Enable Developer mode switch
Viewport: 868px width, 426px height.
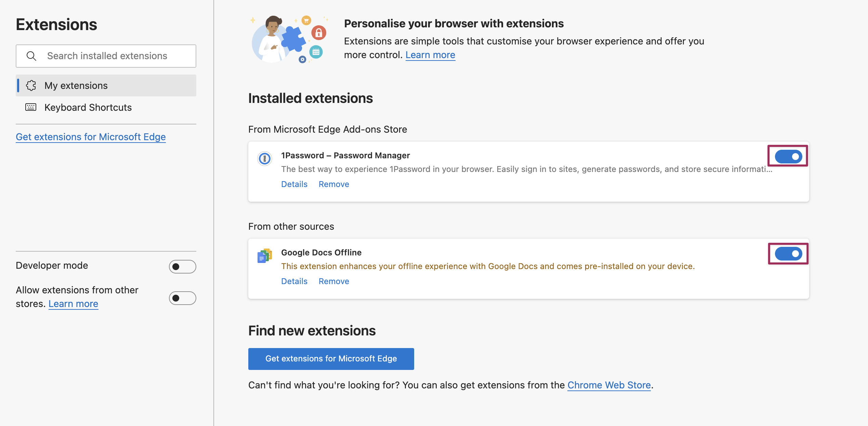(x=182, y=267)
